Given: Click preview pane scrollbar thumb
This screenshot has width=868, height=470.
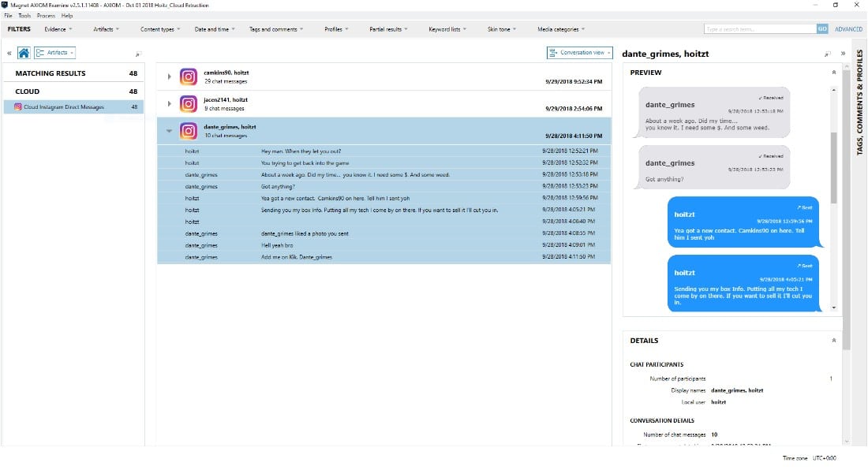Looking at the screenshot, I should coord(834,167).
